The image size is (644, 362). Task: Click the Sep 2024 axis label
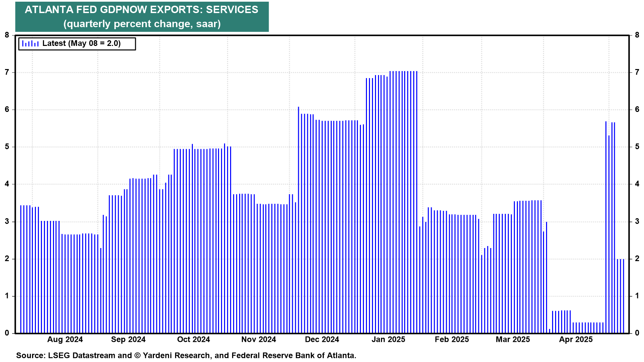(128, 340)
